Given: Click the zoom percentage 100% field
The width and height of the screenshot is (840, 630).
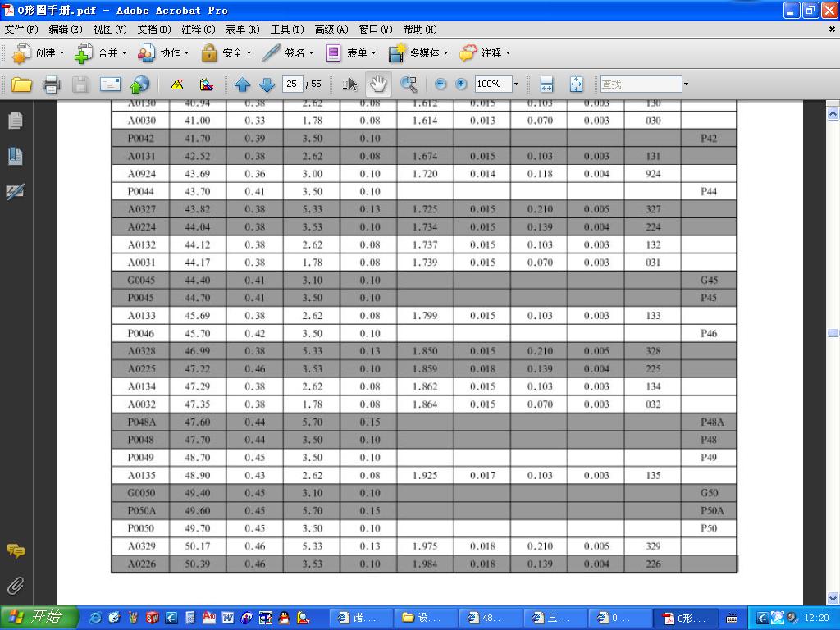Looking at the screenshot, I should tap(493, 84).
